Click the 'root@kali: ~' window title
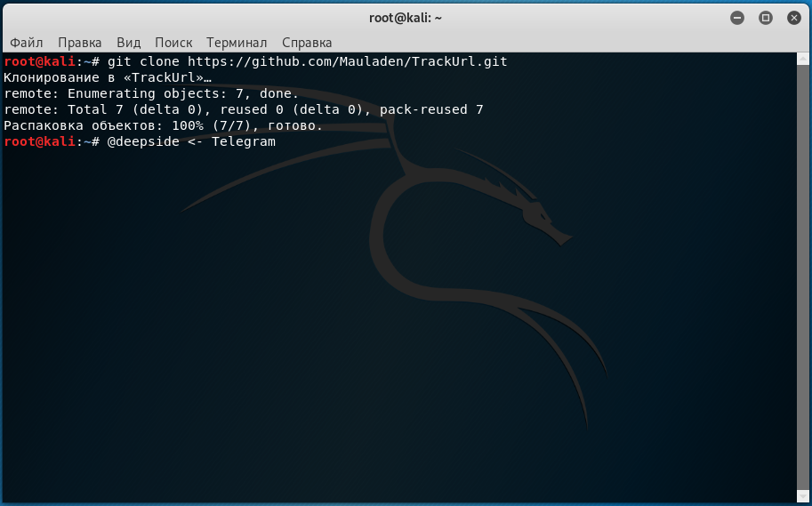This screenshot has width=812, height=506. pos(406,18)
